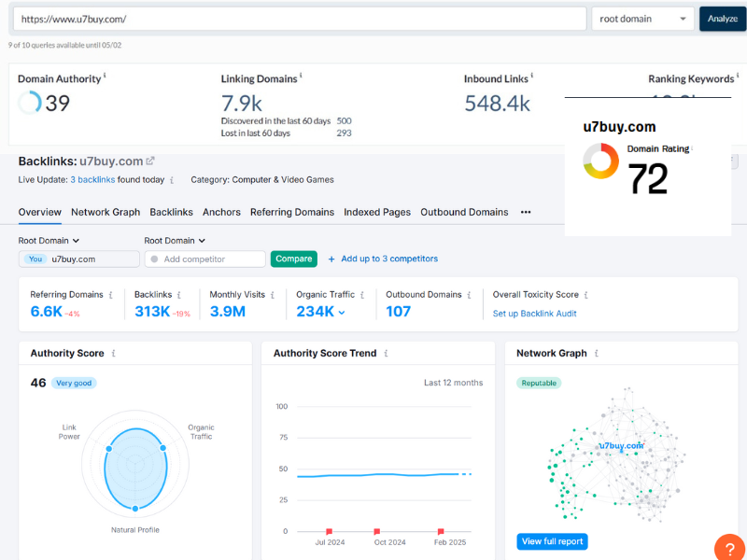The image size is (747, 560).
Task: Switch to the Outbound Domains tab
Action: click(464, 212)
